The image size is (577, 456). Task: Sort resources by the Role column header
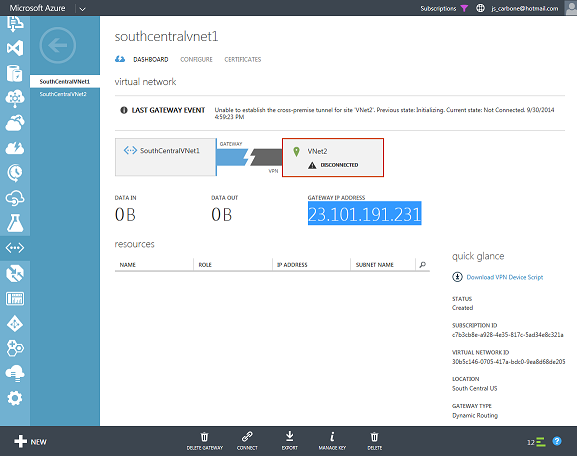click(x=205, y=265)
